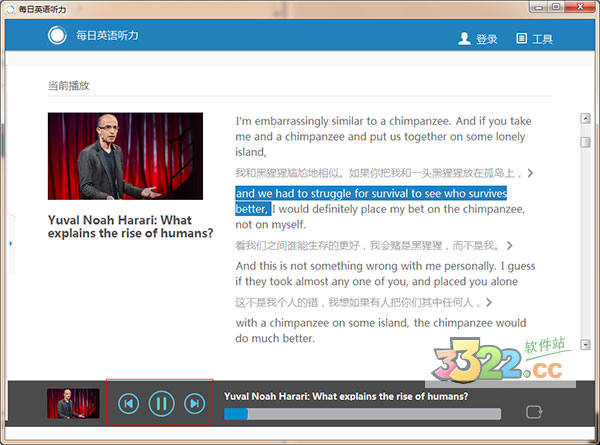The image size is (600, 445).
Task: Click sentence 'with a chimpanzee on some island'
Action: coord(381,330)
